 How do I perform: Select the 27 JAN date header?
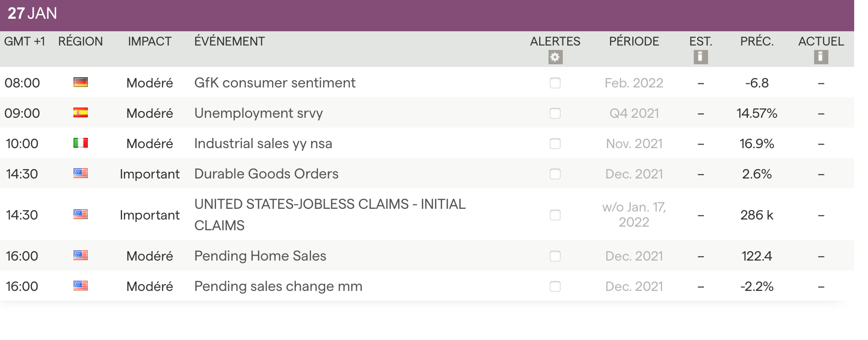33,13
